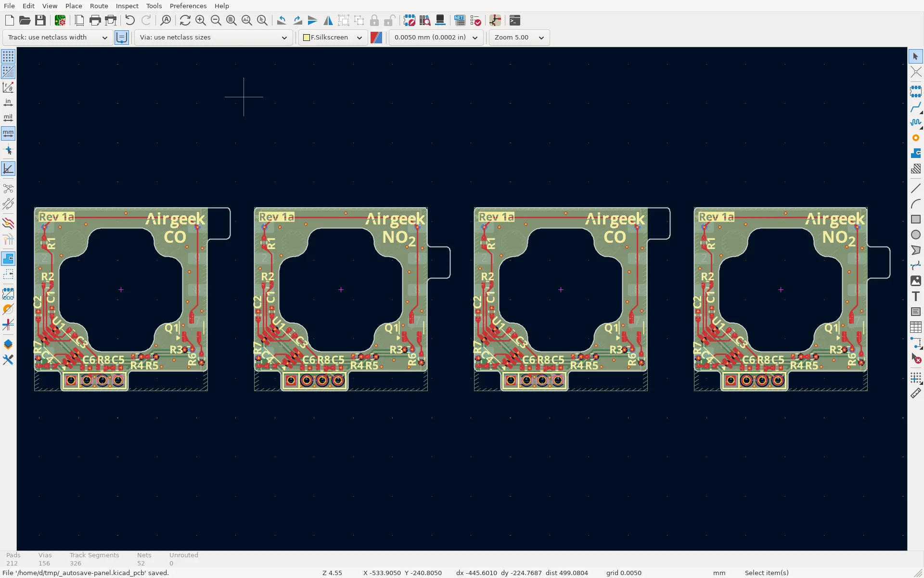This screenshot has height=578, width=924.
Task: Open scripting console icon
Action: tap(514, 20)
